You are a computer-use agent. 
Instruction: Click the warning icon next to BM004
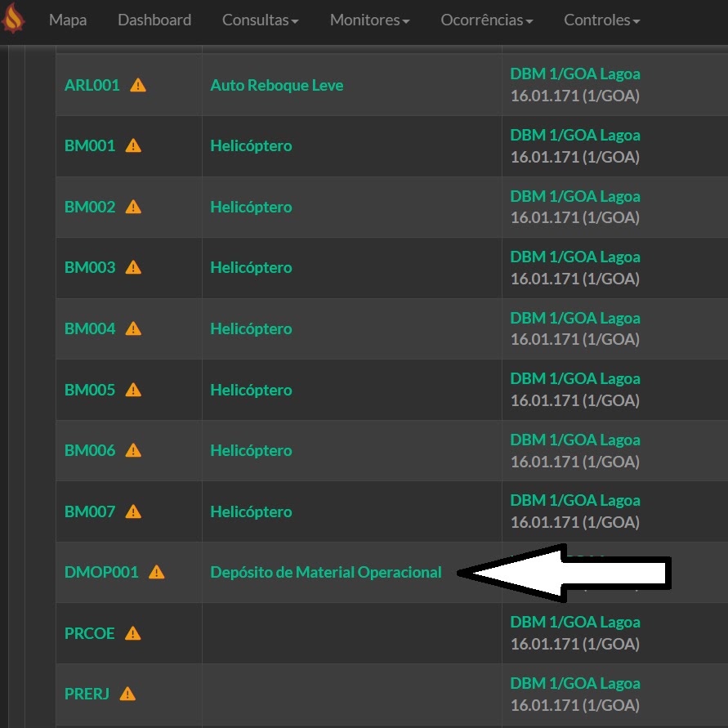coord(133,329)
